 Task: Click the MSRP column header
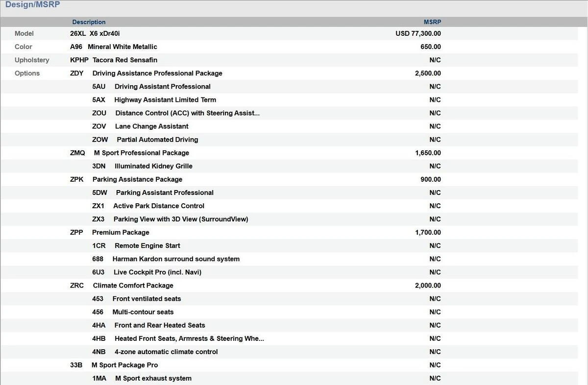coord(432,22)
